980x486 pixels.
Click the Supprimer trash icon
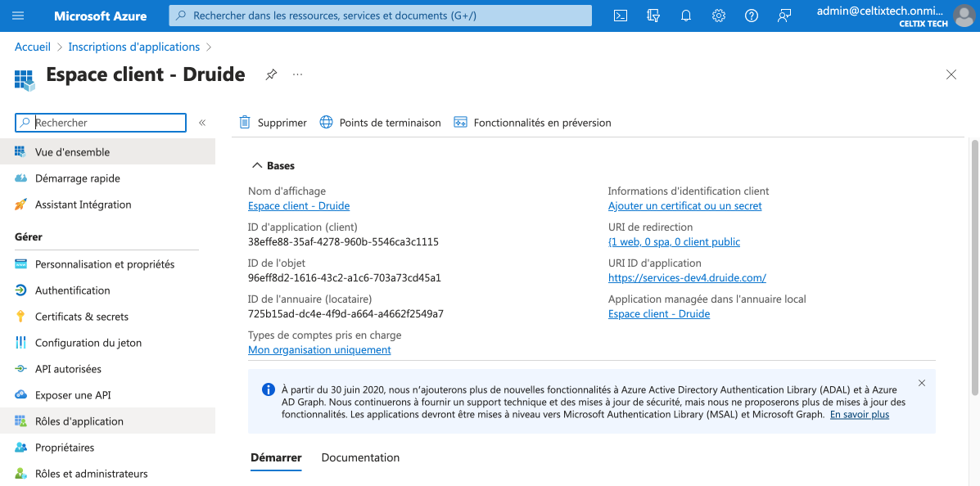tap(245, 123)
